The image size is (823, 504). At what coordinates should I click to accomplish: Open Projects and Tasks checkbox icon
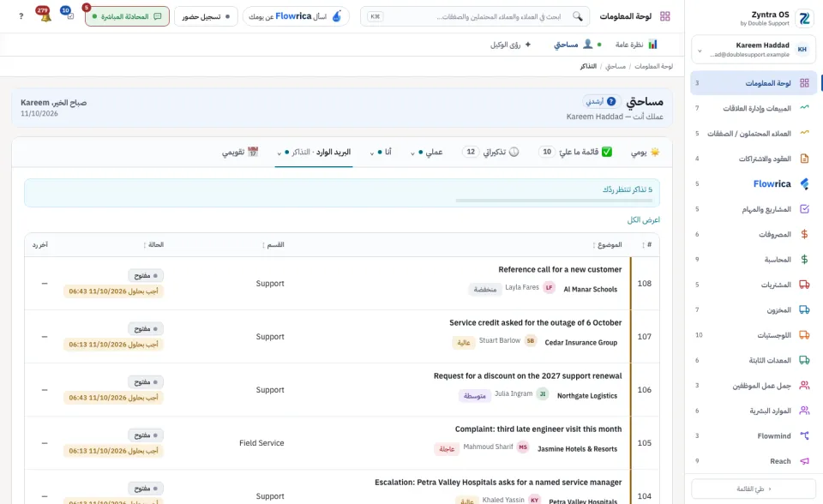click(x=804, y=208)
